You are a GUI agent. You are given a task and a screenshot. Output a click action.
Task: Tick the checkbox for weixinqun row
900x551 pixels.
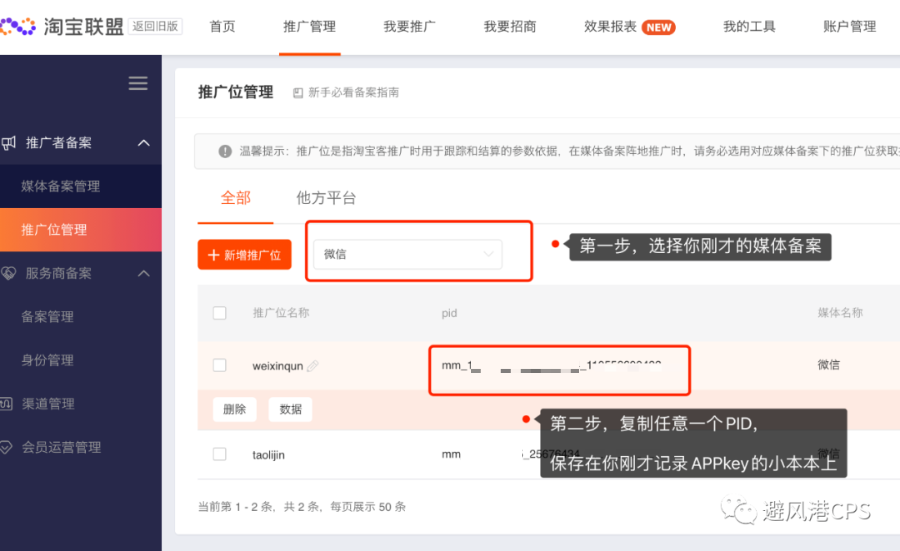[219, 365]
